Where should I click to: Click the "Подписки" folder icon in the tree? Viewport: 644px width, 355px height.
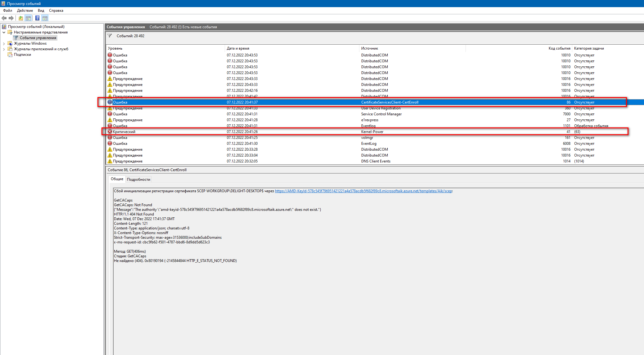click(x=10, y=55)
